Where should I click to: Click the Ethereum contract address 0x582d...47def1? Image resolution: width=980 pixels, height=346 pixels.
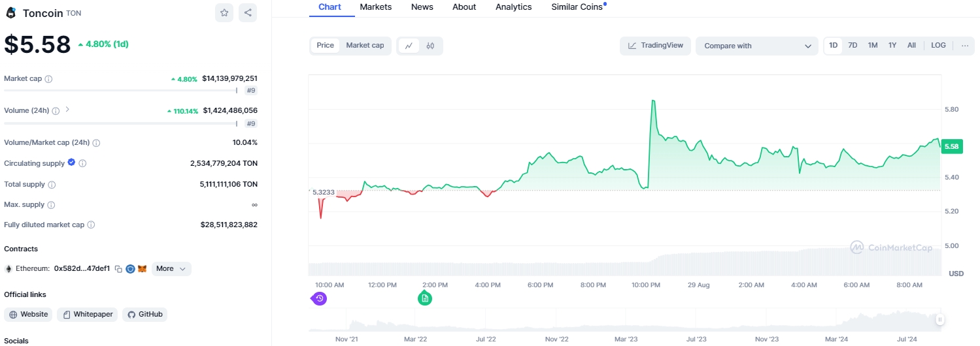coord(82,269)
